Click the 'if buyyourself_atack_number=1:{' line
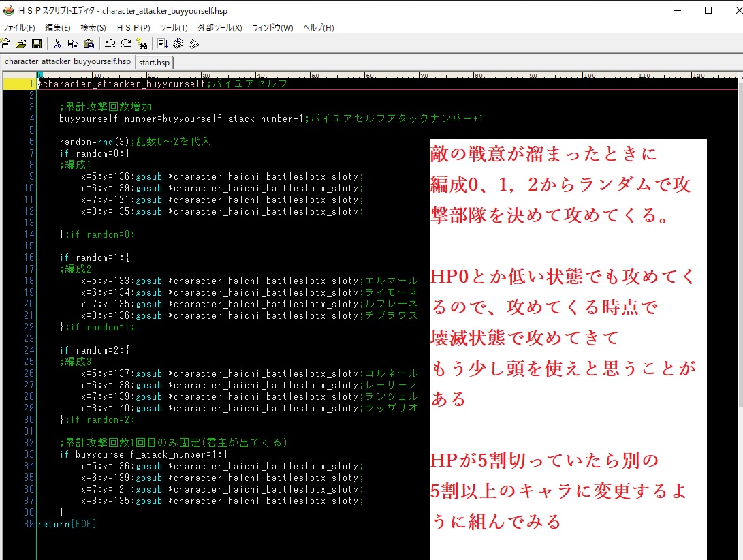 (144, 454)
